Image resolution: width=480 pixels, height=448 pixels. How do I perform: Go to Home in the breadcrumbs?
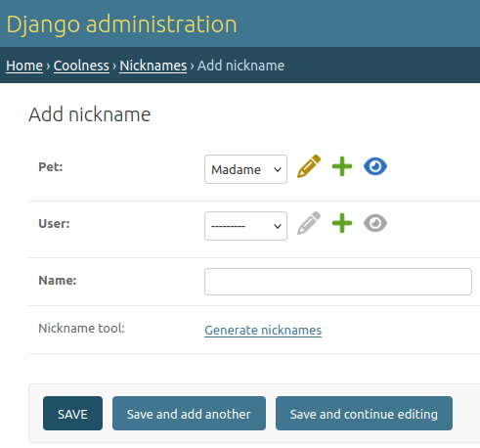(24, 66)
